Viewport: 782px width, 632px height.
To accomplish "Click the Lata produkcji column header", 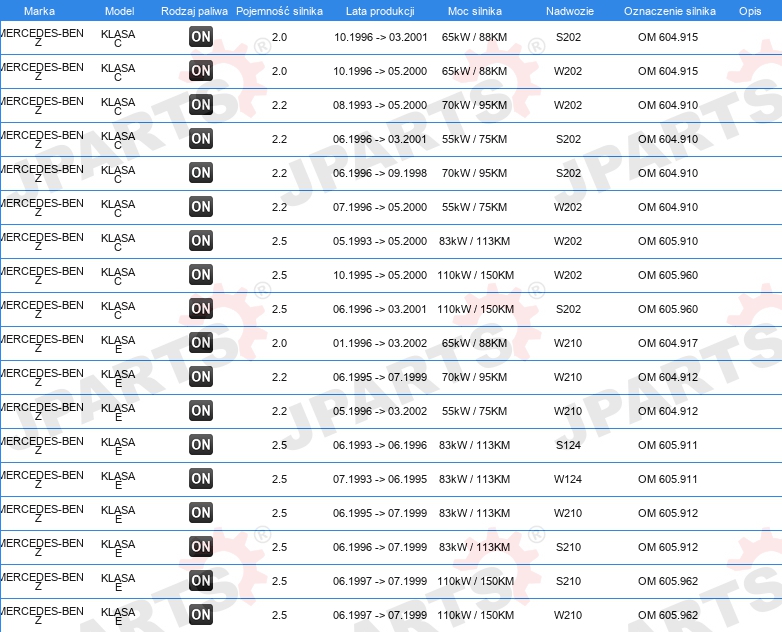I will pos(380,11).
